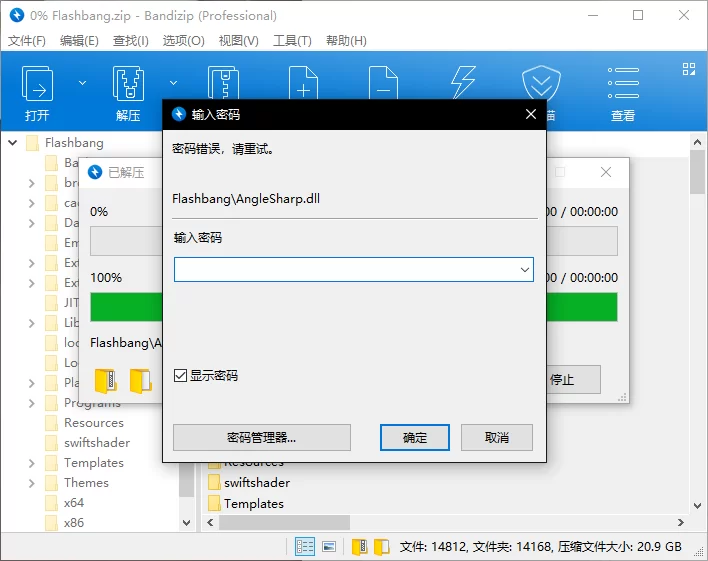Switch to thumbnail view in status bar
Viewport: 708px width, 561px height.
[329, 547]
